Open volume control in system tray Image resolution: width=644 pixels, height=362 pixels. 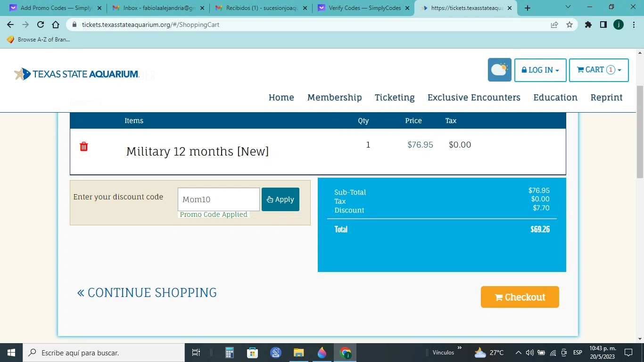[529, 353]
